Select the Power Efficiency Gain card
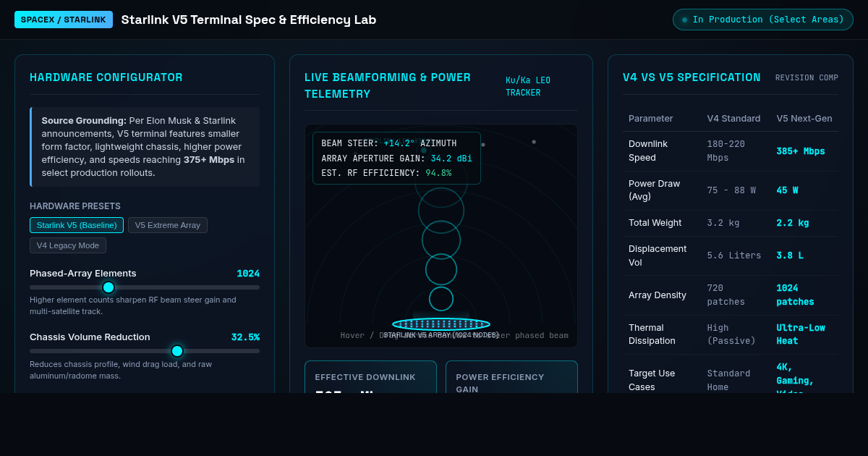Screen dimensions: 868x456 click(x=511, y=377)
